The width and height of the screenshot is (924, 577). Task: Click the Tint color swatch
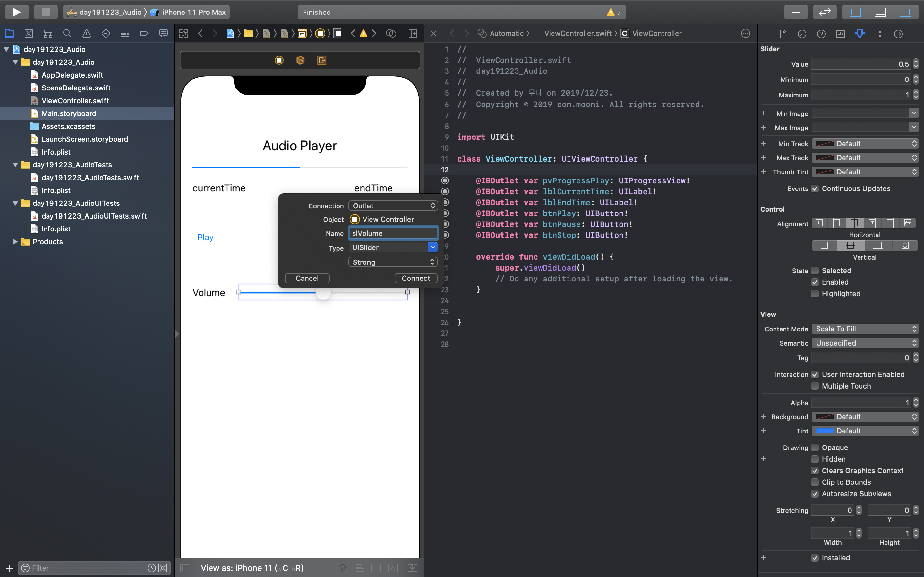[825, 431]
